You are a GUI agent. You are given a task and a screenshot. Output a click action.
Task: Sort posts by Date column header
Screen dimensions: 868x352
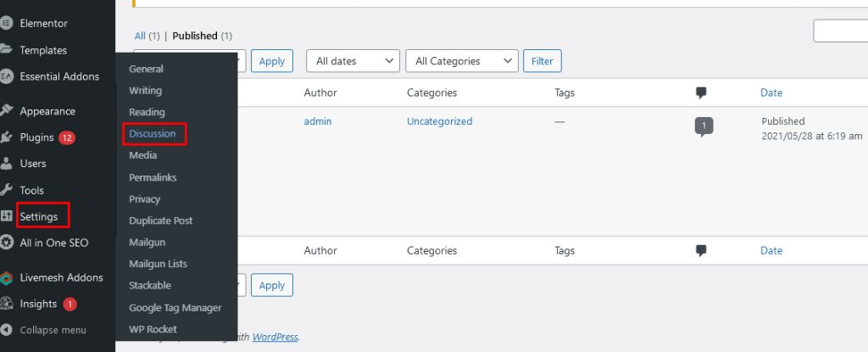[771, 92]
